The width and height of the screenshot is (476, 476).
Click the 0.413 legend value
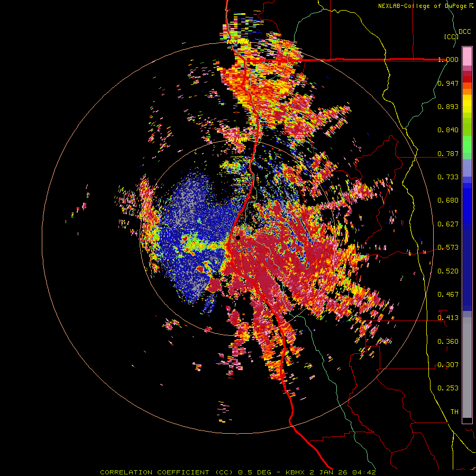click(x=448, y=318)
